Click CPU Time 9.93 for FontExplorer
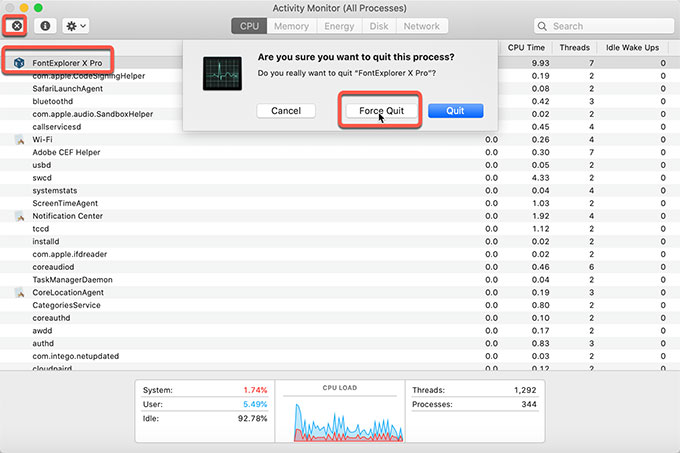Image resolution: width=680 pixels, height=453 pixels. click(x=540, y=63)
